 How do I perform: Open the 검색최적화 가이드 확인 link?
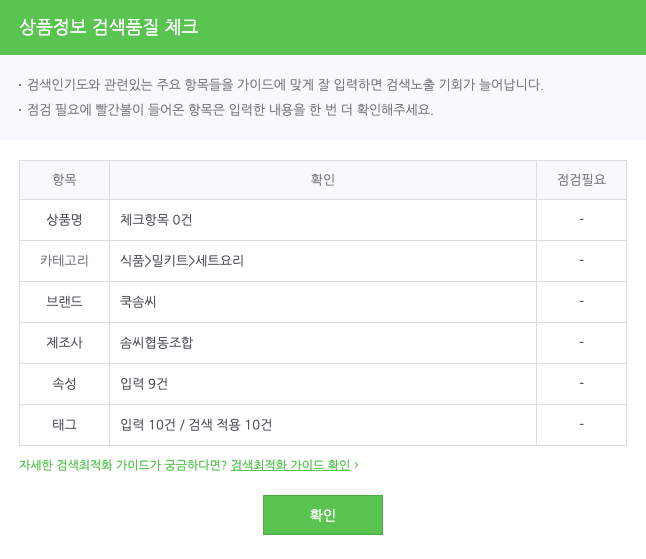[x=290, y=465]
